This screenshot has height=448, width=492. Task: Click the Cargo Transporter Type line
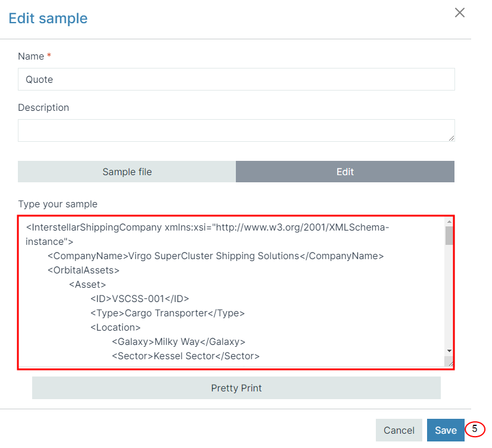167,313
